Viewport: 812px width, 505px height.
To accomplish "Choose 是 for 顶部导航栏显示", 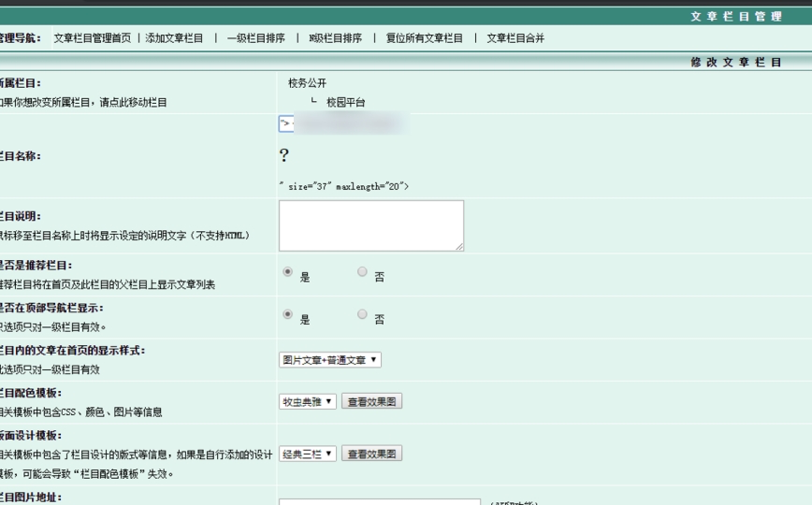I will (x=288, y=315).
